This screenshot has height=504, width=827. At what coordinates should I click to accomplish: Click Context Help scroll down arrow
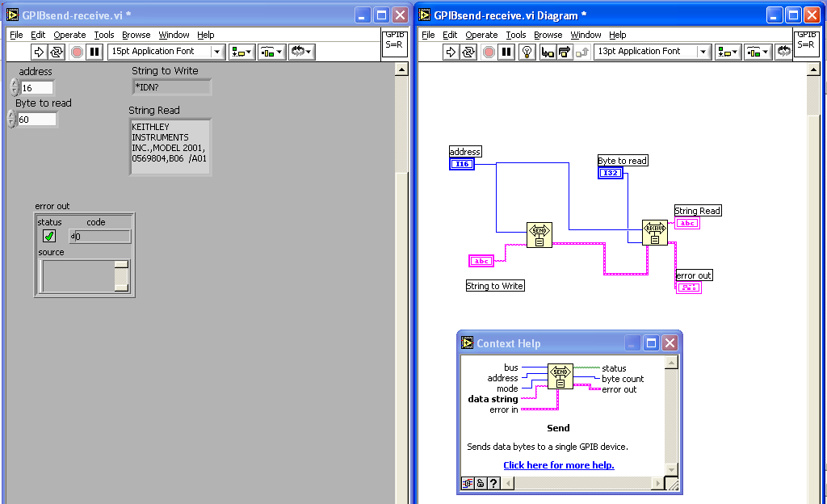pos(671,469)
